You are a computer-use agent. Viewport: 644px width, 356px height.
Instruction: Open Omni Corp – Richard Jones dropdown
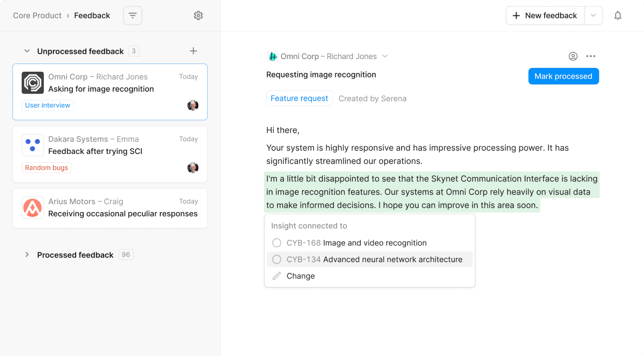coord(385,56)
